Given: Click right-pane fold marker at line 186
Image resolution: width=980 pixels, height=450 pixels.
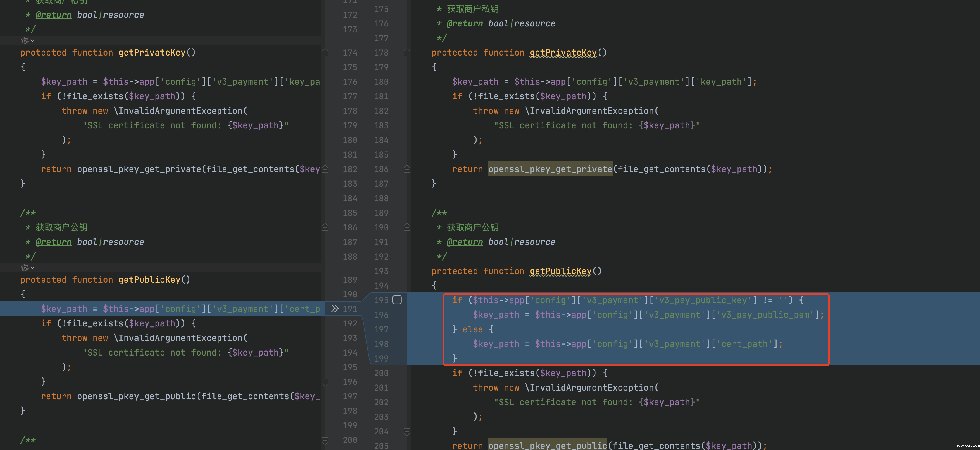Looking at the screenshot, I should (407, 169).
